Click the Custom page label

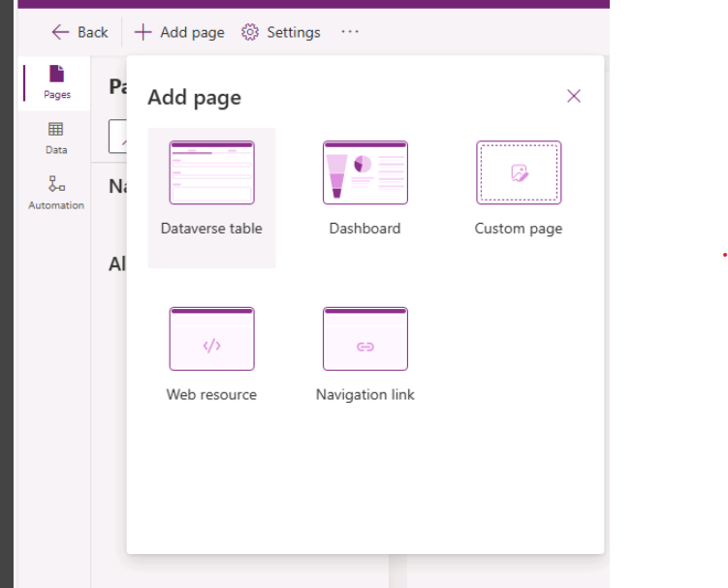(x=519, y=229)
